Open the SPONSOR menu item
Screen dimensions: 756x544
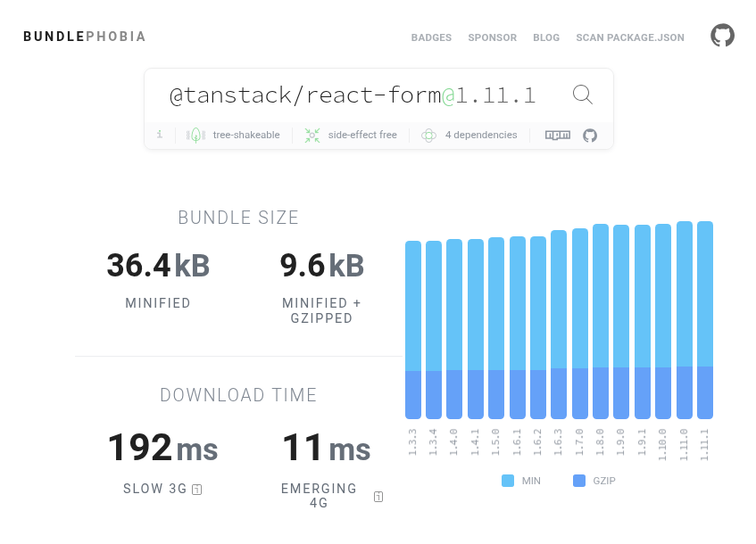492,37
